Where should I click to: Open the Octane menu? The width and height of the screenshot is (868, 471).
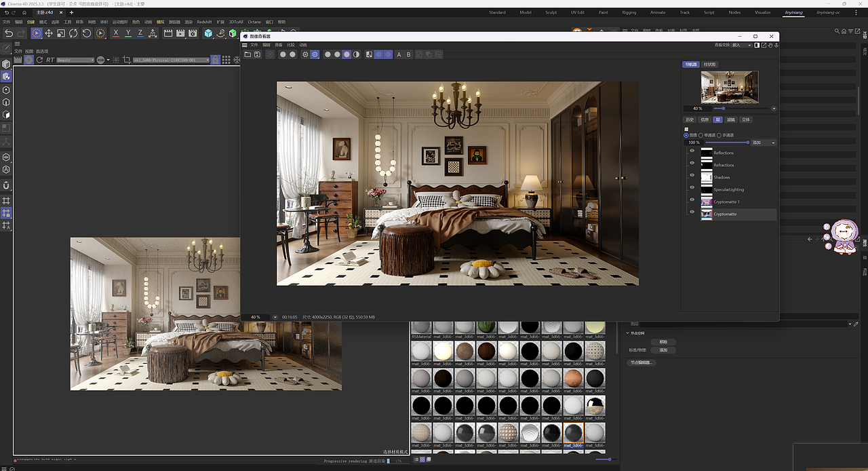(254, 22)
